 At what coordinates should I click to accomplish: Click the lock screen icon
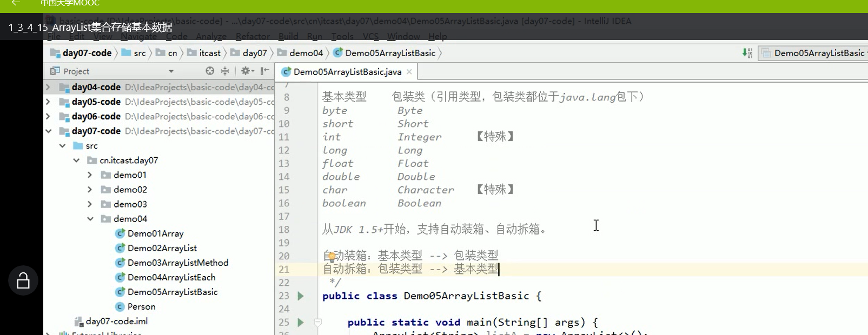pyautogui.click(x=23, y=280)
